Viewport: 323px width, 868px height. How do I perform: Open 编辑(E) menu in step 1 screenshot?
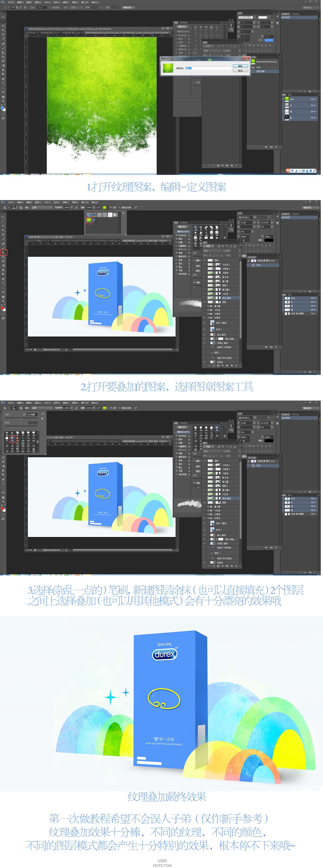20,2
